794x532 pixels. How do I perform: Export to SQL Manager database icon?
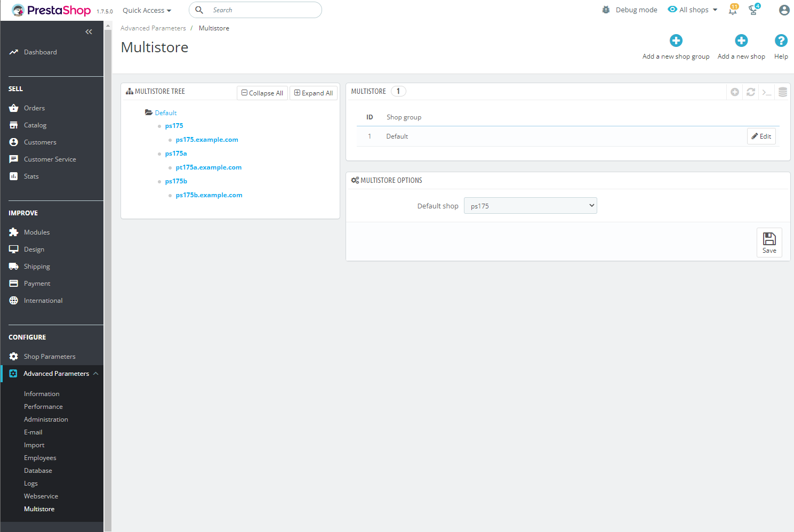(x=783, y=92)
